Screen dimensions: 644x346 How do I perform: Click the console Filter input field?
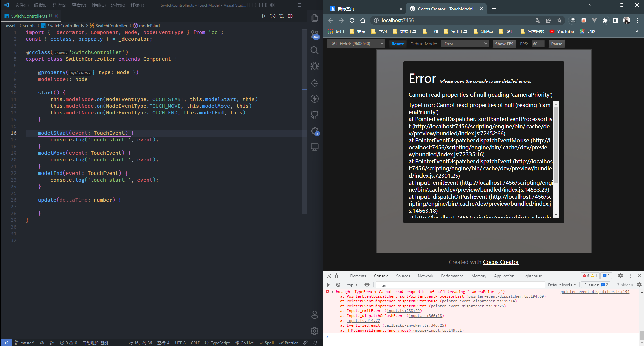point(460,285)
